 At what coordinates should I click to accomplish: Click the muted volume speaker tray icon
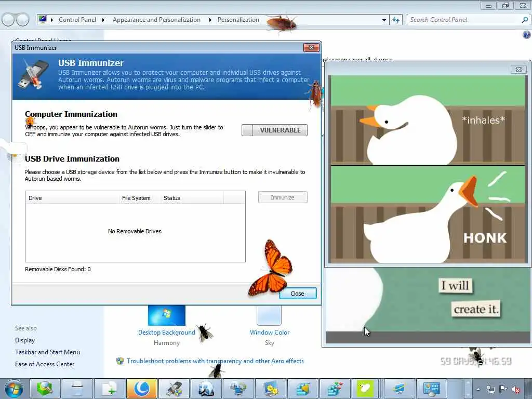516,389
